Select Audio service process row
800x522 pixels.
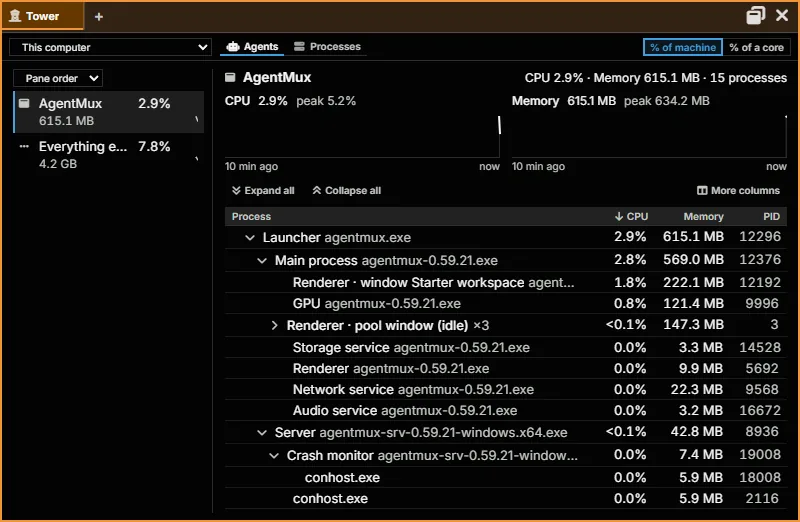click(x=506, y=410)
